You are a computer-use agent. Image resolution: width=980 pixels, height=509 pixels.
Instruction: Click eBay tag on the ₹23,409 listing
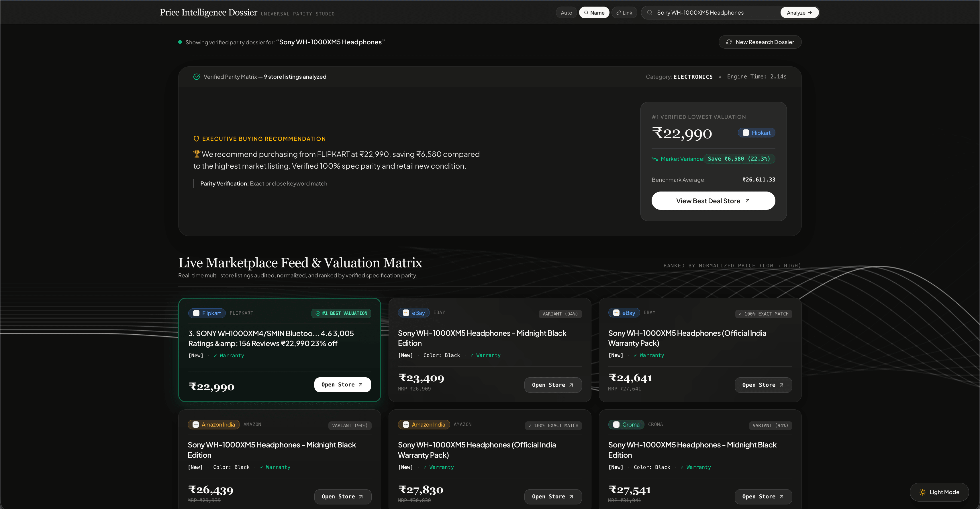413,312
